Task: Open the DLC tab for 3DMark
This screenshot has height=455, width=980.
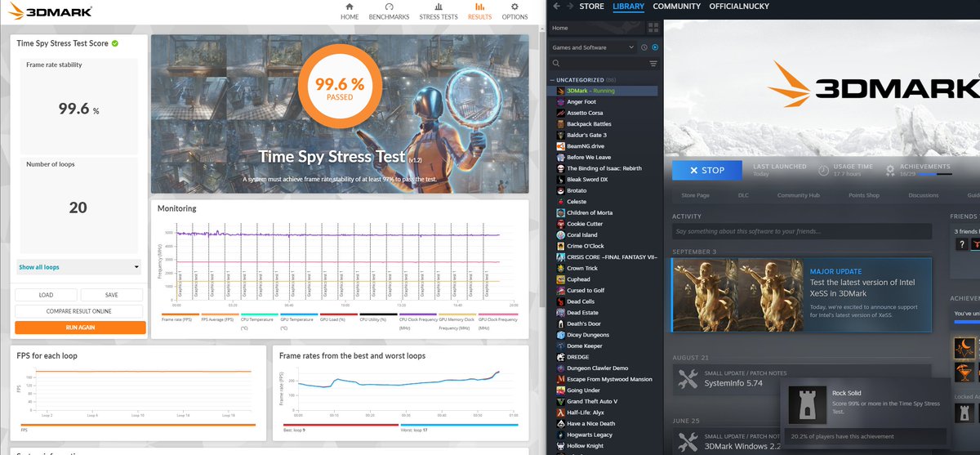Action: [x=743, y=195]
